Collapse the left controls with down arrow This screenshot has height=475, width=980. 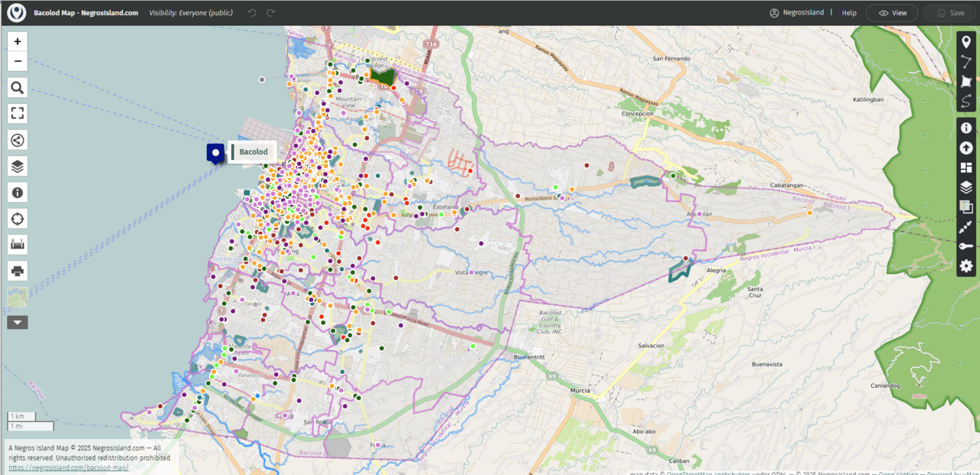18,322
